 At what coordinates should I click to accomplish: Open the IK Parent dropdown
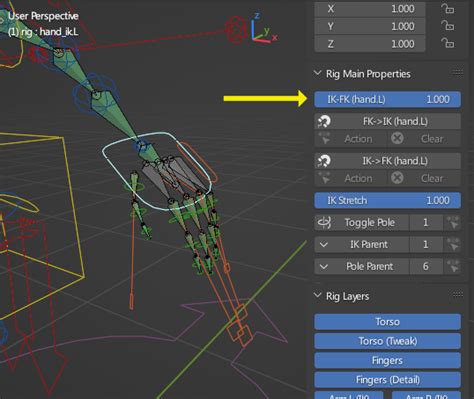coord(362,244)
